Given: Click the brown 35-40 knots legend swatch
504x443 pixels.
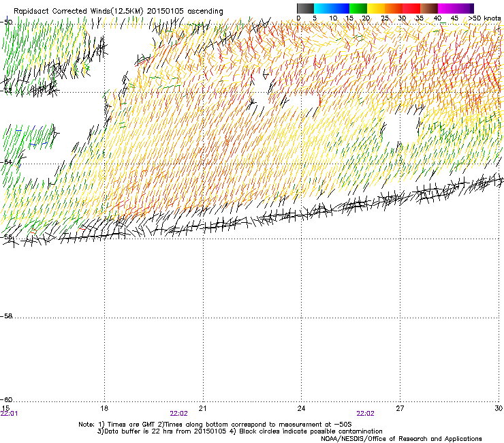Looking at the screenshot, I should [429, 8].
